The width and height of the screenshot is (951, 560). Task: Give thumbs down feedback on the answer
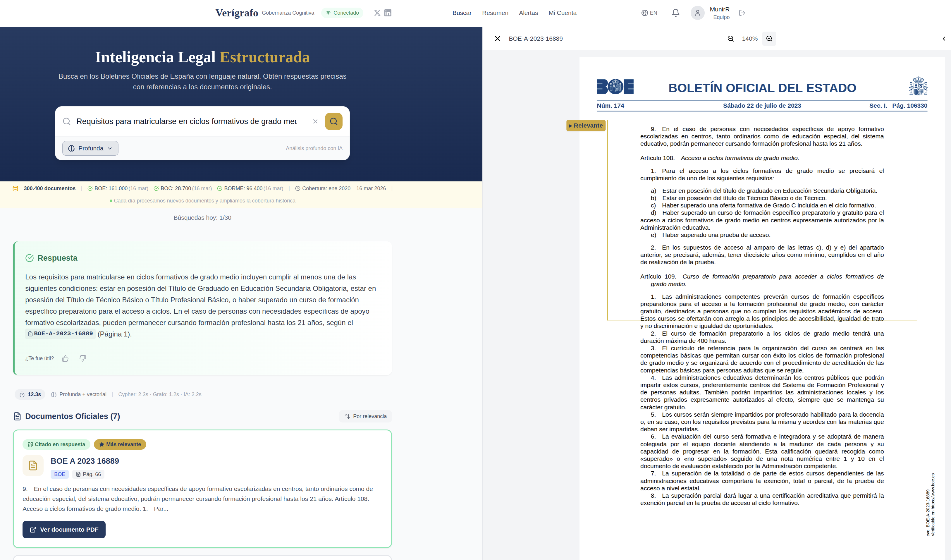coord(83,358)
